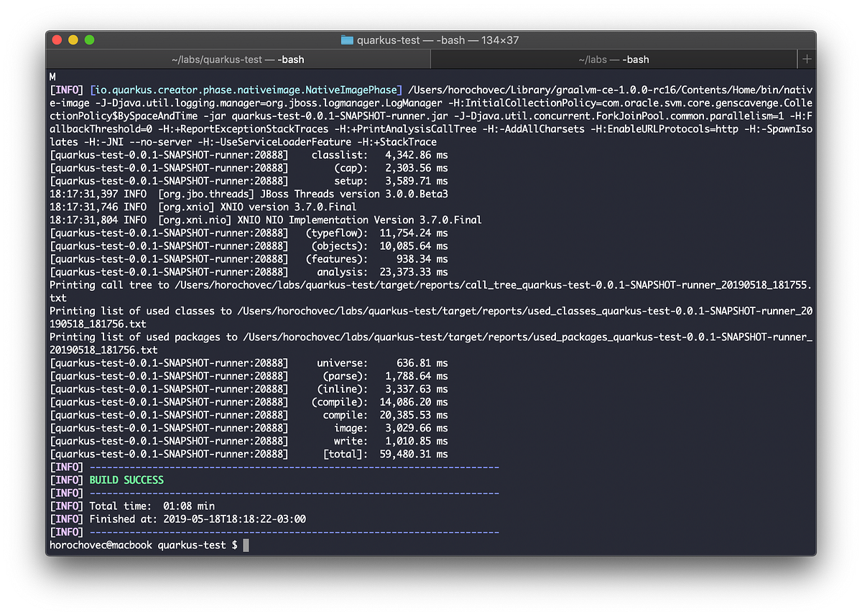Click 'Printing list of used classes to' line
The width and height of the screenshot is (862, 616).
tap(431, 317)
